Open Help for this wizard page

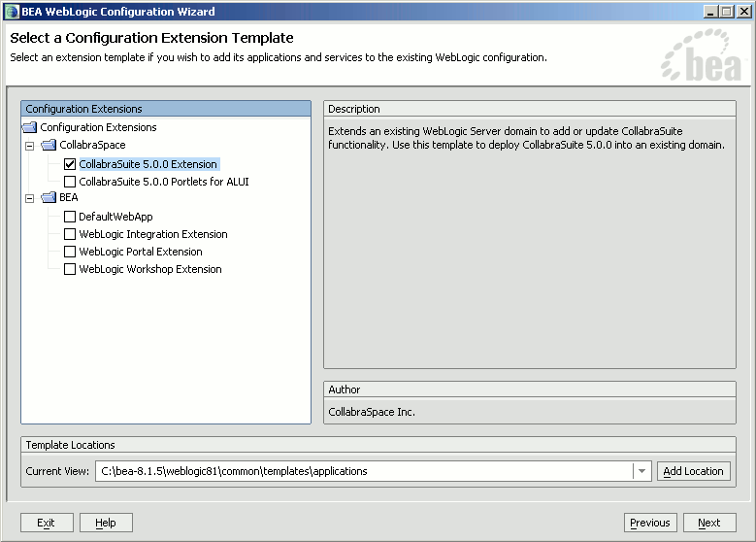[106, 523]
